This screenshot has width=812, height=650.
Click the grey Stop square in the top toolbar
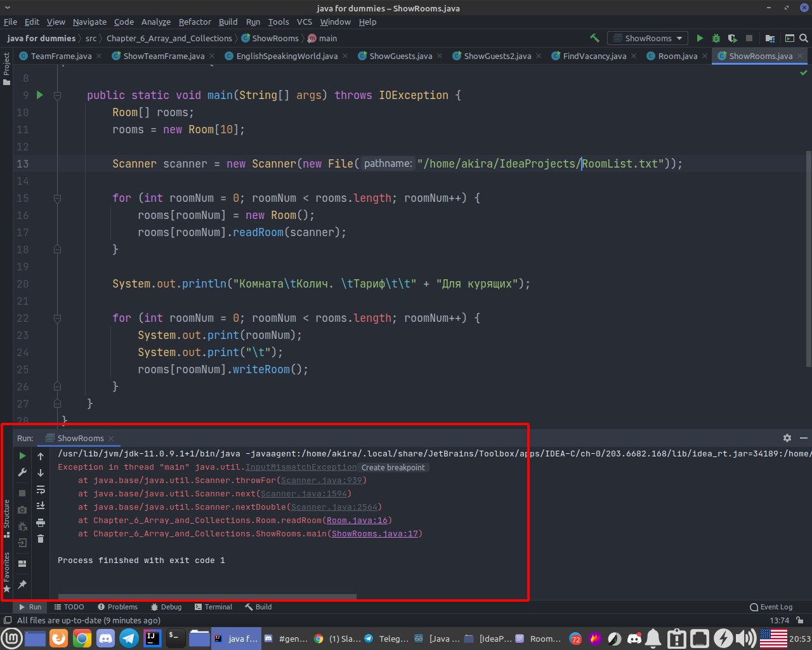tap(749, 38)
